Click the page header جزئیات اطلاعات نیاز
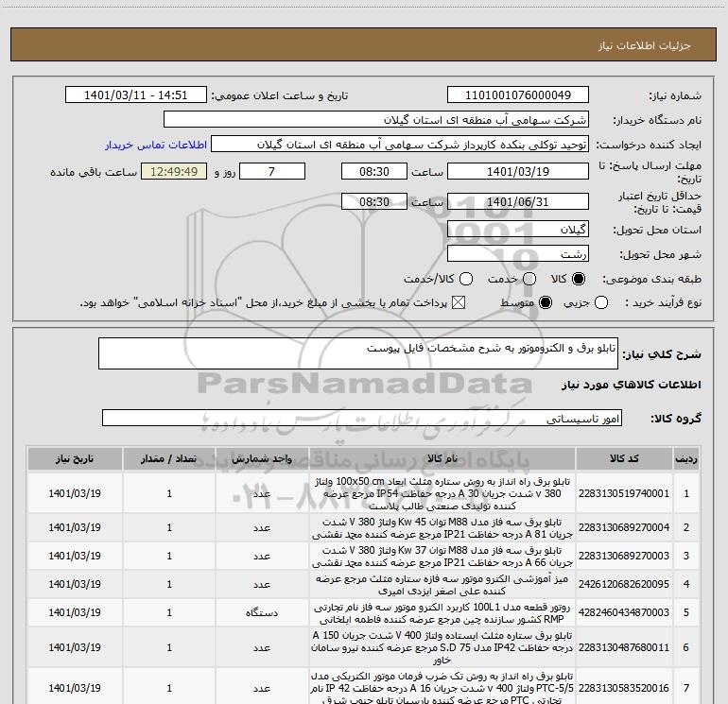 point(645,45)
